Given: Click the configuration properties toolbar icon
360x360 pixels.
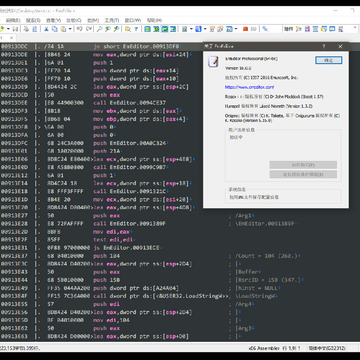Looking at the screenshot, I should pyautogui.click(x=185, y=29).
